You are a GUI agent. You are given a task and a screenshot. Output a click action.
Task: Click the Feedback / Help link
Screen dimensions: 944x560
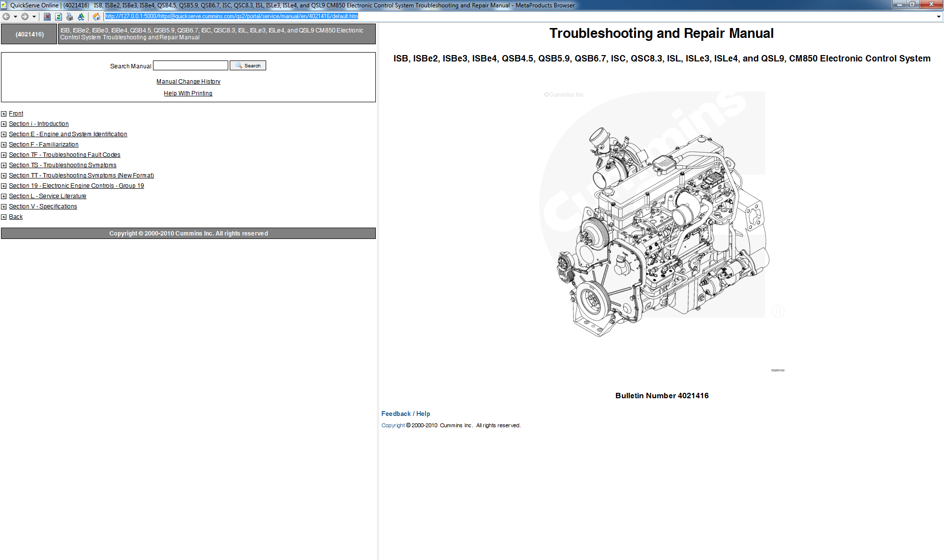click(406, 414)
